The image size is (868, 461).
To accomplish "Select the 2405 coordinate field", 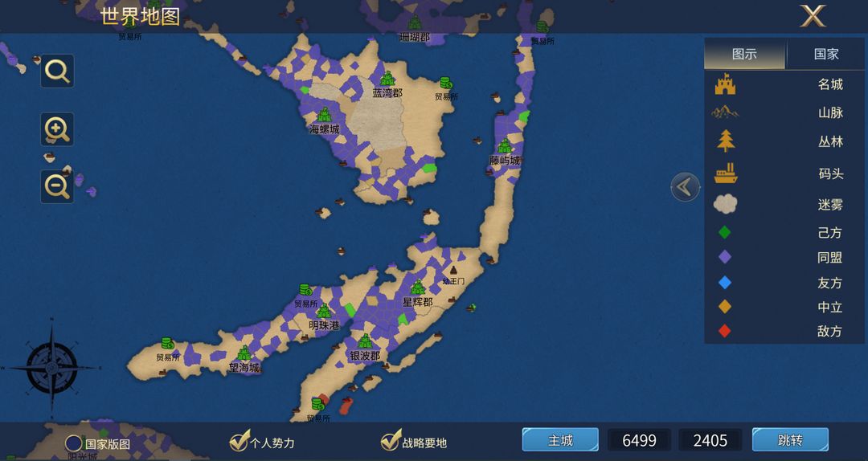I will click(x=710, y=441).
